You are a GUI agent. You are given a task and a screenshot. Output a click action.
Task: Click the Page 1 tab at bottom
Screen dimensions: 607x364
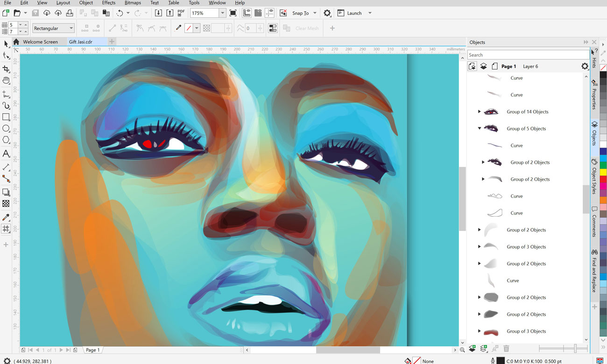pos(92,350)
